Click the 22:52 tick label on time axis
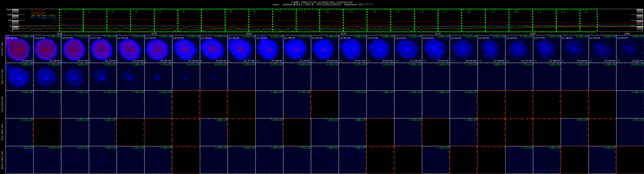 pyautogui.click(x=627, y=34)
